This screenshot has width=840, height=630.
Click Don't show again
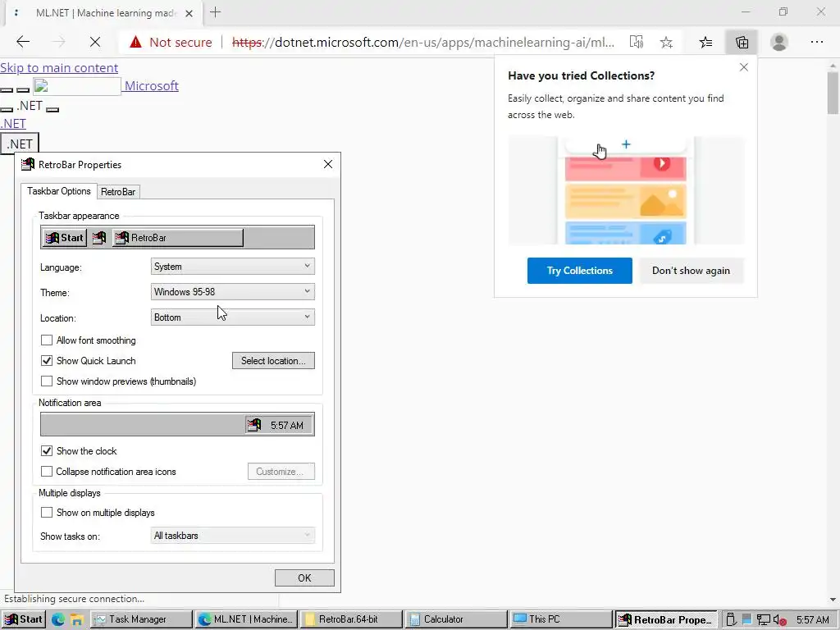coord(691,271)
